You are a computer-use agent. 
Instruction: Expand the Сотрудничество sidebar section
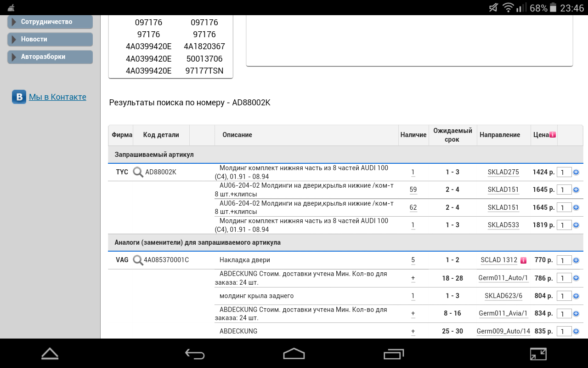(x=50, y=22)
